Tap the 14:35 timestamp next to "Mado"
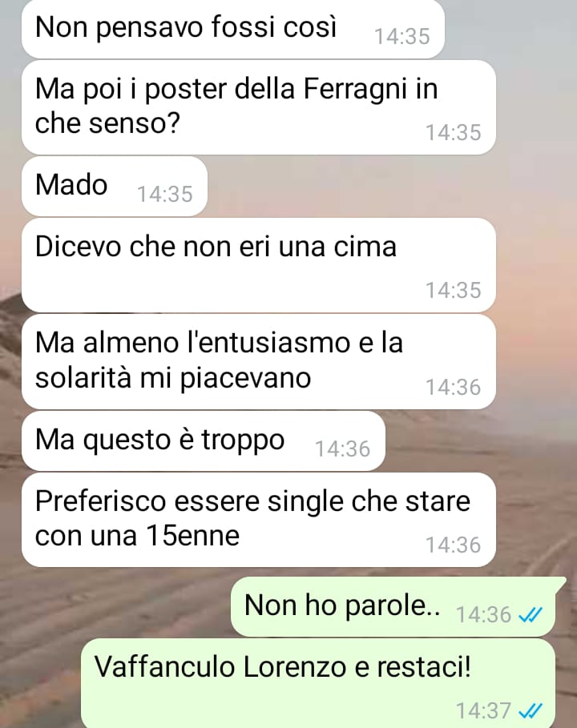 165,194
